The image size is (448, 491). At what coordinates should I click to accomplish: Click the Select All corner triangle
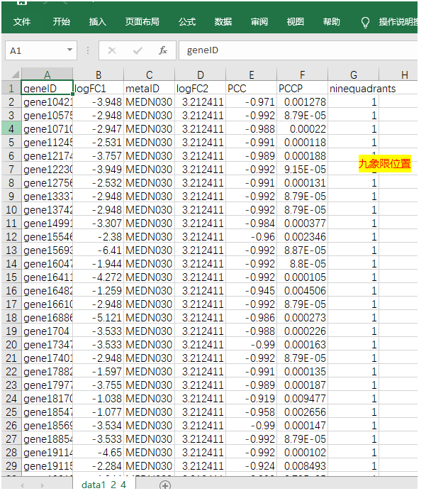[15, 75]
